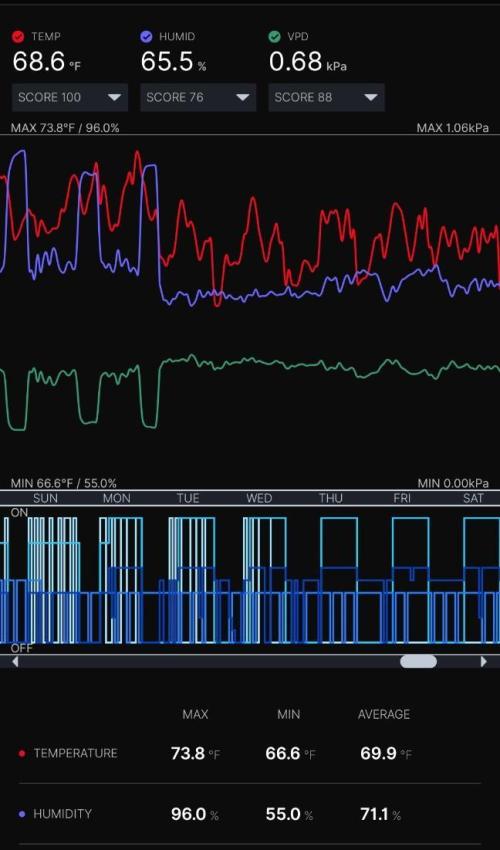Open the SCORE 88 dropdown
The image size is (500, 850).
(326, 98)
